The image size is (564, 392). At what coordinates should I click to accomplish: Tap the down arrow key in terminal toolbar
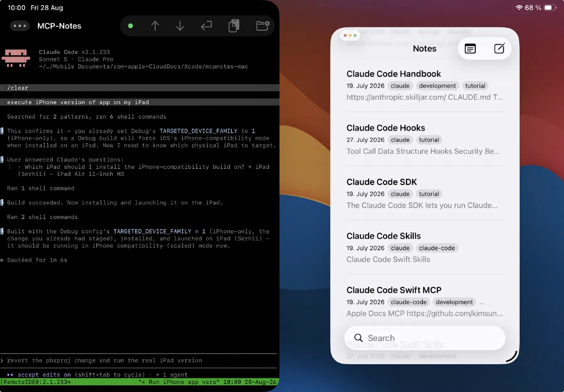(180, 26)
